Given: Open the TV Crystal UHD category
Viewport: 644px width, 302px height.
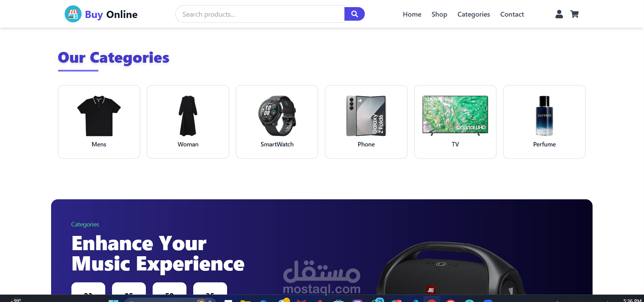Looking at the screenshot, I should pyautogui.click(x=455, y=122).
